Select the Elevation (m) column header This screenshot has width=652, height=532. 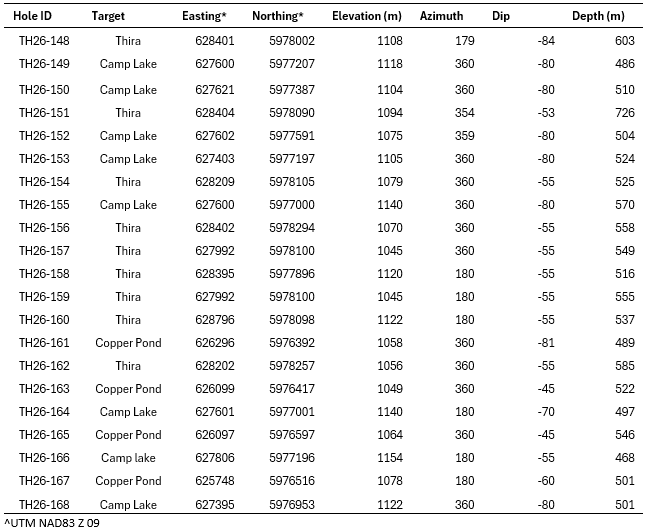pyautogui.click(x=367, y=16)
